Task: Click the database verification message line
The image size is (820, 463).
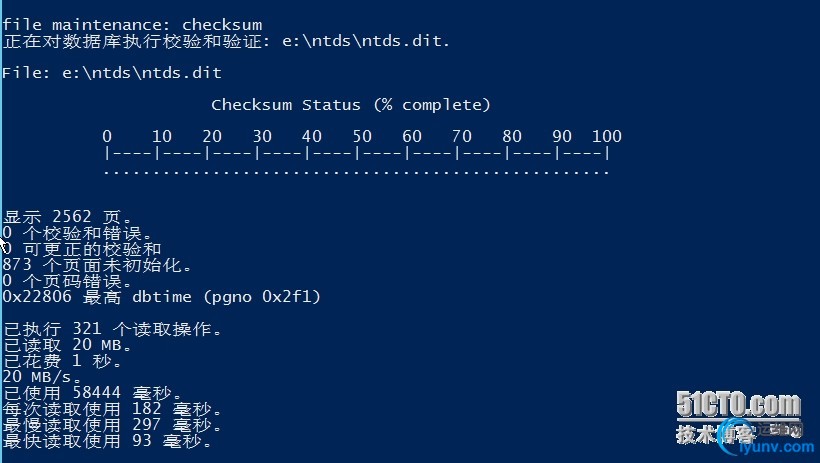Action: click(x=227, y=41)
